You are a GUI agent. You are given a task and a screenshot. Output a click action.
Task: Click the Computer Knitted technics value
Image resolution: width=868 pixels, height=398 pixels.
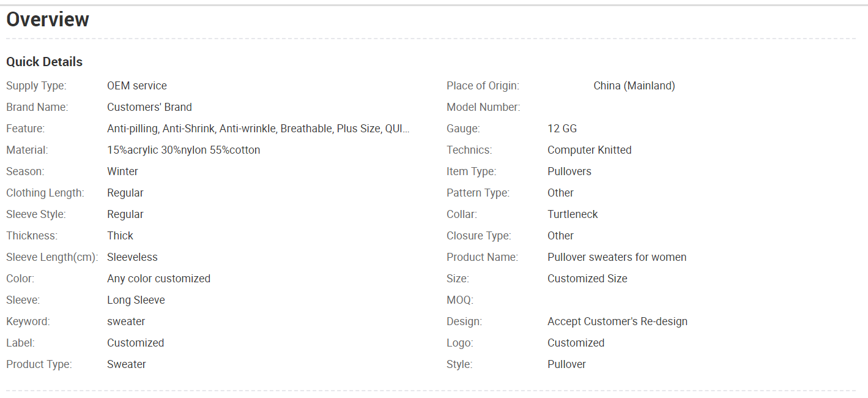pos(590,150)
